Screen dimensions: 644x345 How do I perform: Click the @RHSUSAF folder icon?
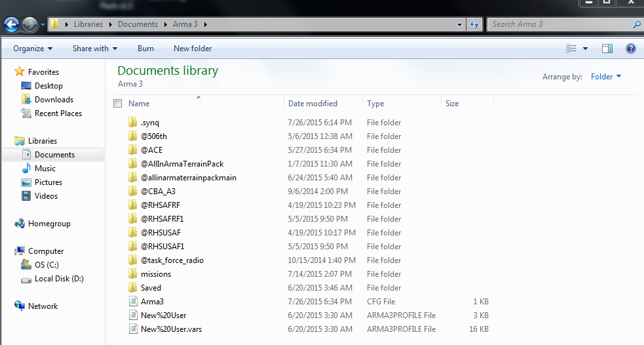[132, 233]
